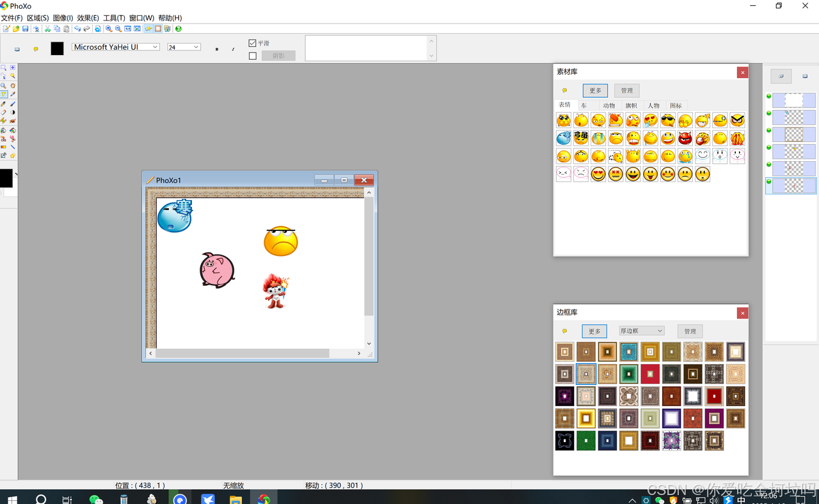This screenshot has height=504, width=819.
Task: Click the Zoom in magnifier toolbar icon
Action: coord(109,29)
